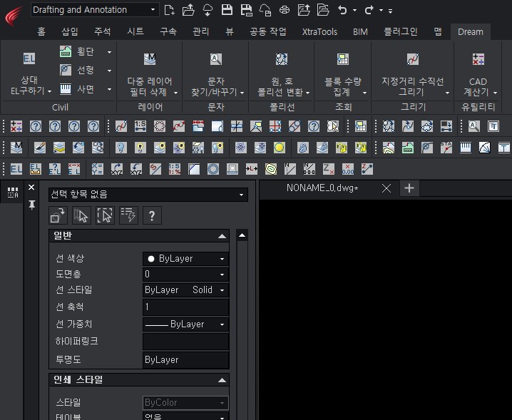Open the 선 가중치 ByLayer dropdown
Image resolution: width=512 pixels, height=420 pixels.
(x=185, y=324)
